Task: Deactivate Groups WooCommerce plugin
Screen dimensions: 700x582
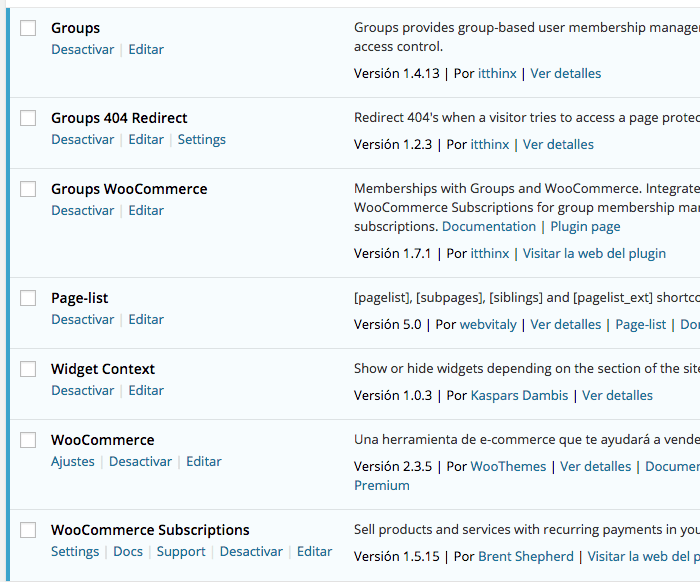Action: coord(83,211)
